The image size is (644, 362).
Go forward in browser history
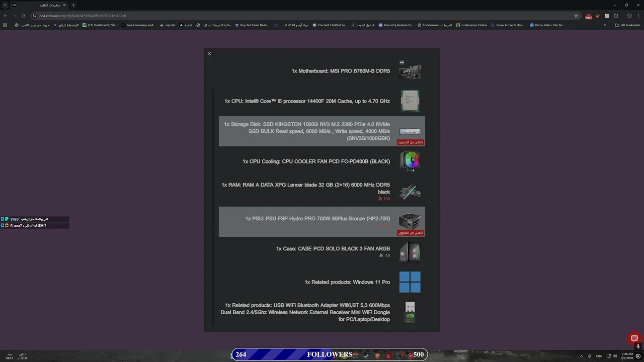point(14,16)
